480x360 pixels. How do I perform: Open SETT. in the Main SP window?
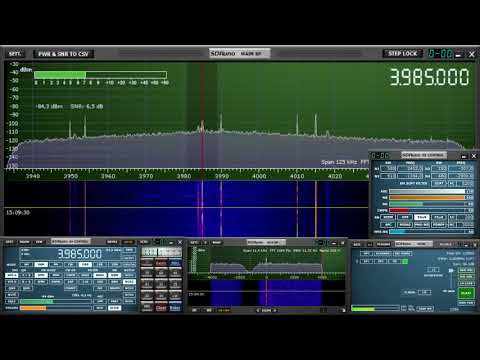pyautogui.click(x=15, y=54)
